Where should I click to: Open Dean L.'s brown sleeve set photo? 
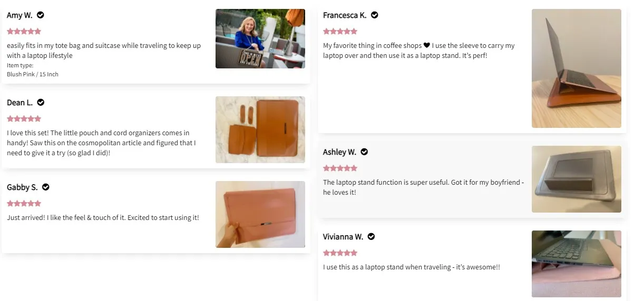tap(260, 129)
